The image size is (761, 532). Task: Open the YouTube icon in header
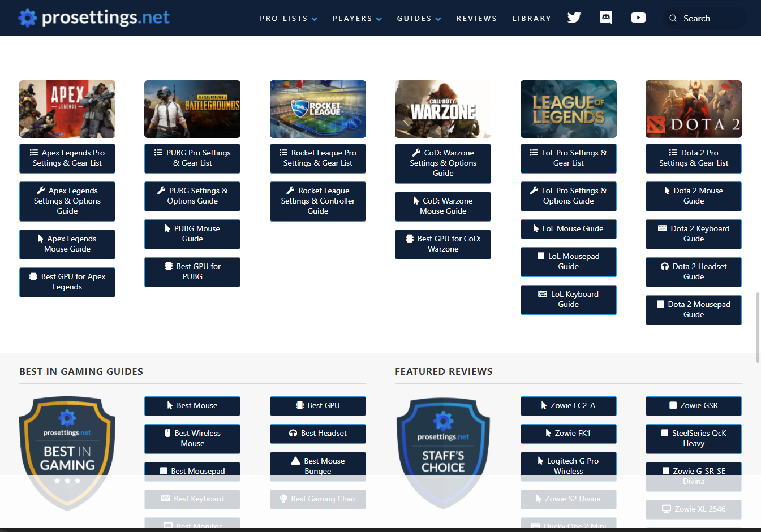(638, 18)
